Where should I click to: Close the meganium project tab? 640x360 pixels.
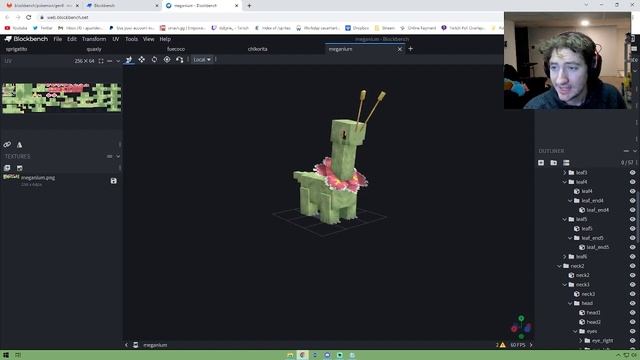tap(400, 49)
